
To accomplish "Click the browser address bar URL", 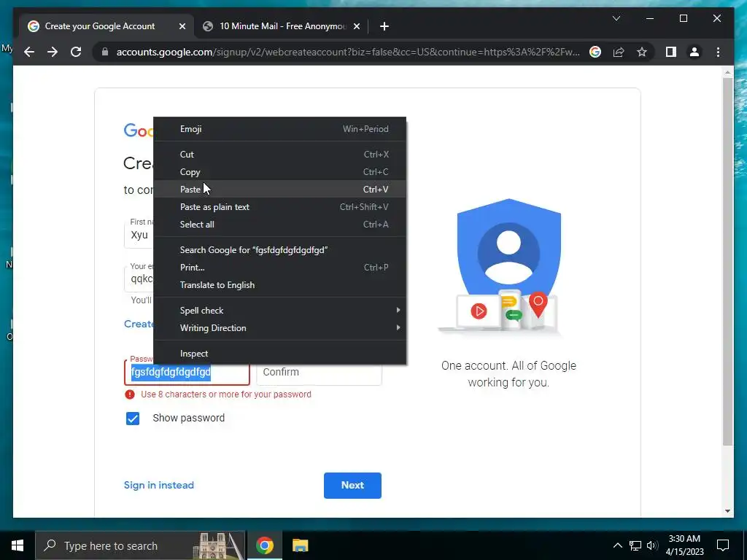I will (348, 52).
